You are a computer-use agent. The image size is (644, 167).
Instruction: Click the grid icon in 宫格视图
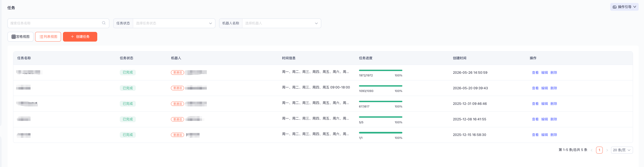pyautogui.click(x=13, y=37)
